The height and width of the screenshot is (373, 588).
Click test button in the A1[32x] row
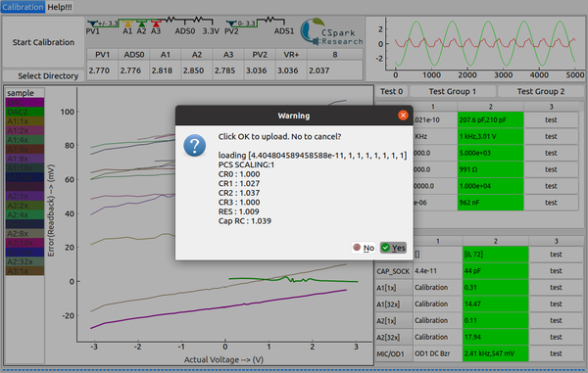point(556,303)
